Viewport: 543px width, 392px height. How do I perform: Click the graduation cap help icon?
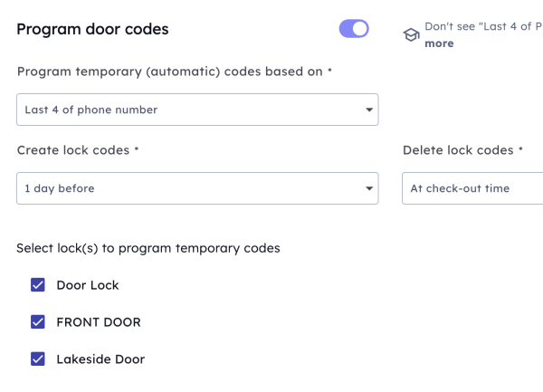coord(411,34)
